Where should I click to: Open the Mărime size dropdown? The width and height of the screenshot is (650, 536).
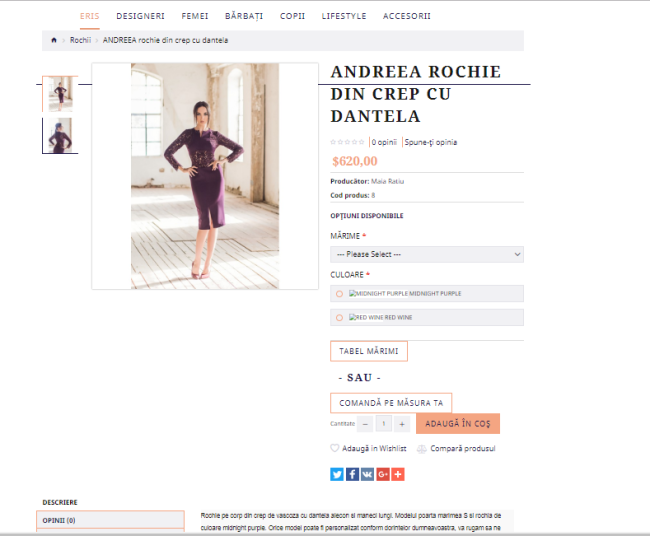[x=427, y=254]
